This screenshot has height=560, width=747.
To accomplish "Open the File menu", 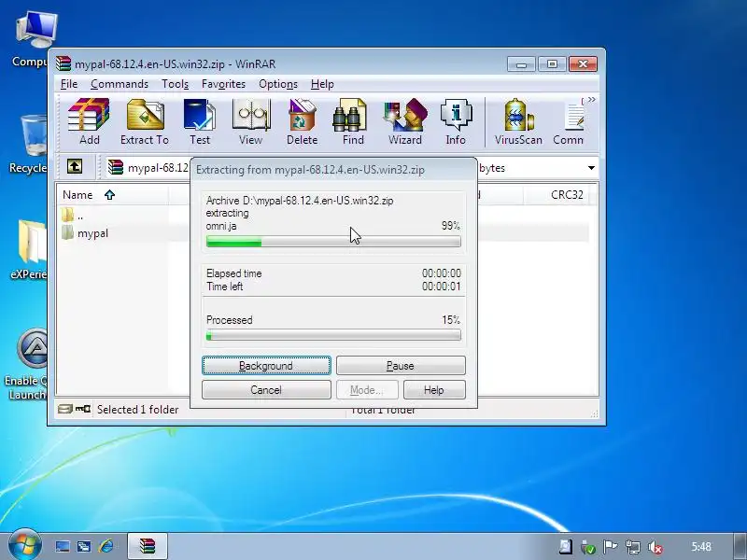I will (68, 84).
